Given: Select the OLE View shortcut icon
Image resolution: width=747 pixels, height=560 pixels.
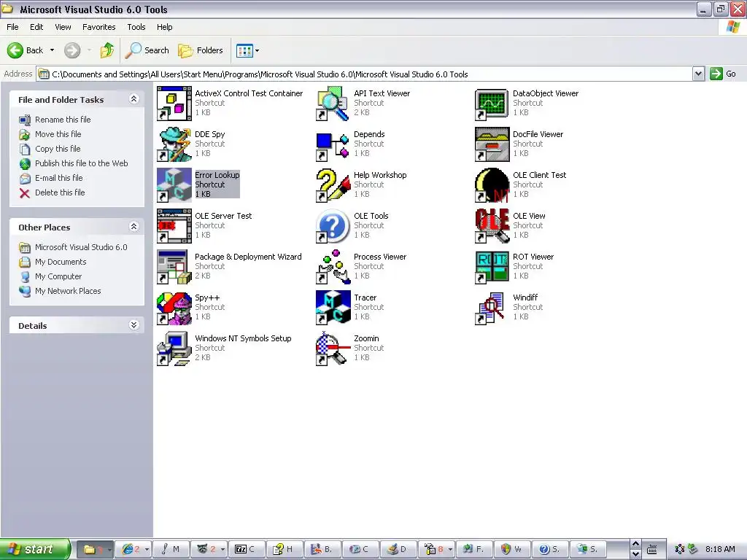Looking at the screenshot, I should (x=492, y=226).
